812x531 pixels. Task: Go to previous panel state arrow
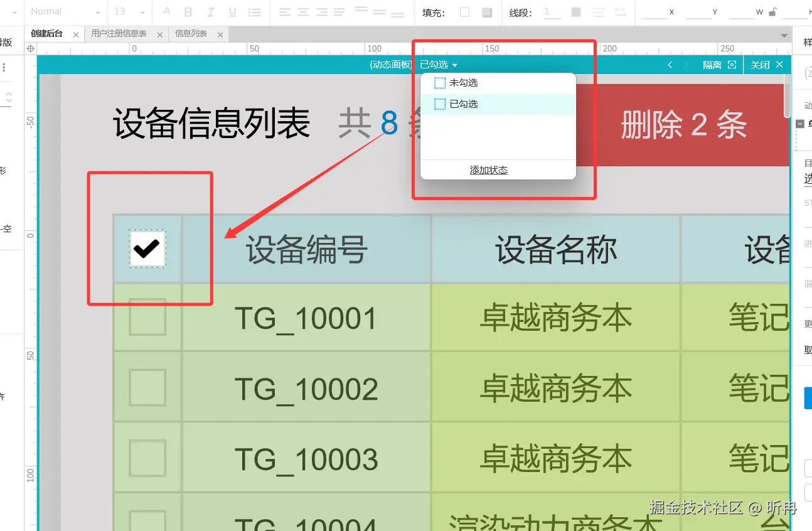tap(670, 65)
